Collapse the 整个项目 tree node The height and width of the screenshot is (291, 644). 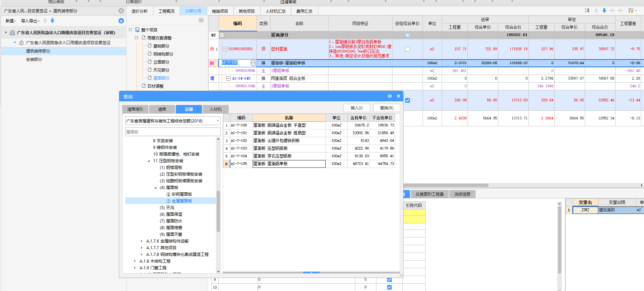pos(131,30)
